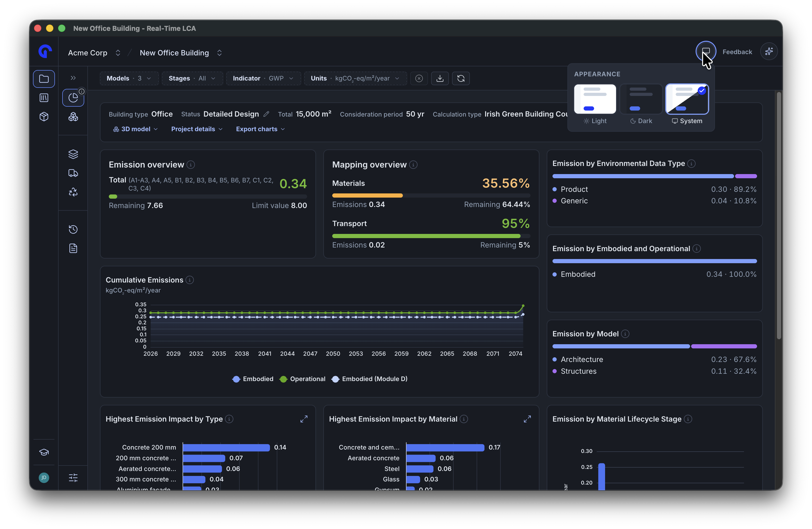Click info icon beside Emission by Material Lifecycle Stage
Viewport: 812px width, 529px height.
pos(688,419)
